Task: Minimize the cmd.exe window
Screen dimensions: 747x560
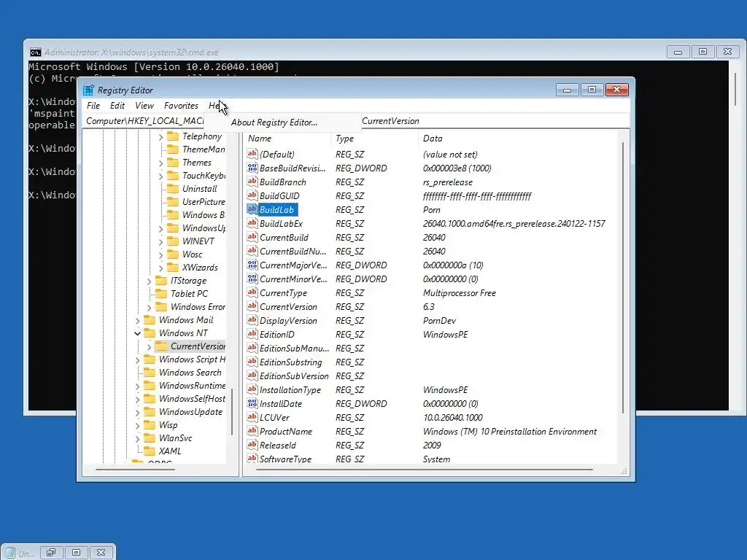Action: (x=678, y=52)
